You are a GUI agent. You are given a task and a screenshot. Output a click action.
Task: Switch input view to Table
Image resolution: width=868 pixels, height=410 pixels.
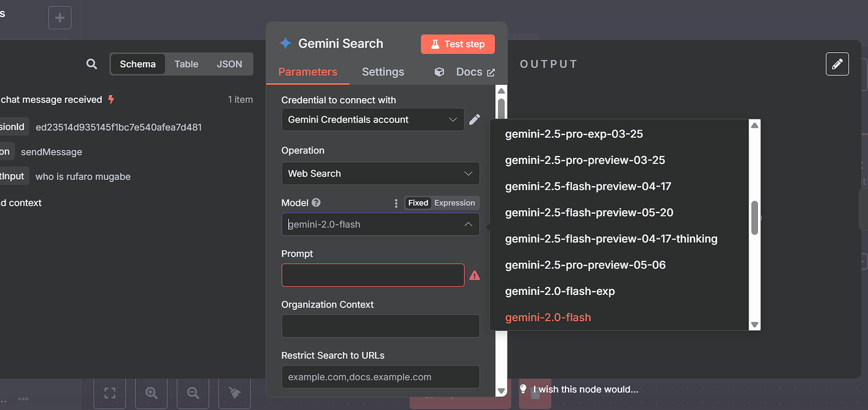point(186,64)
